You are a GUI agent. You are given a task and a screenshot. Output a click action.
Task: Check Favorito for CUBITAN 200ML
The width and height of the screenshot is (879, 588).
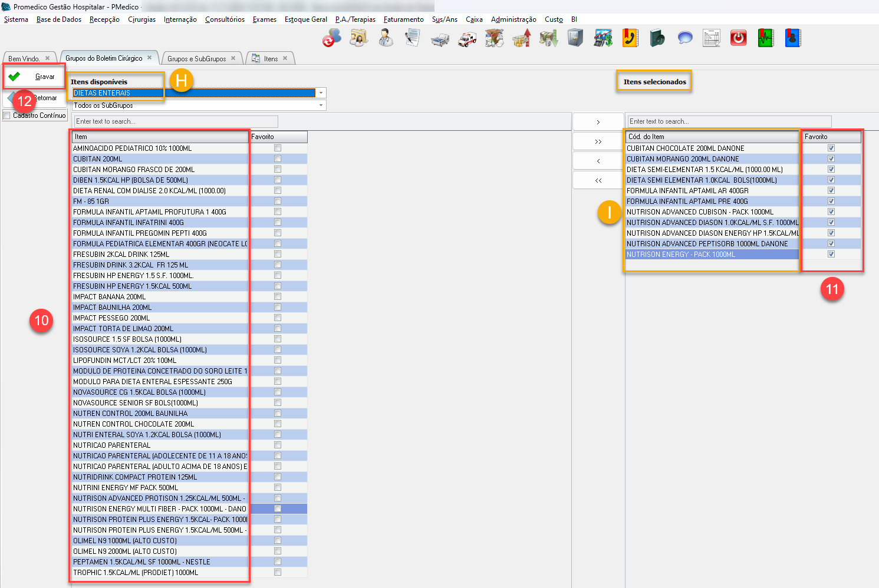point(278,159)
